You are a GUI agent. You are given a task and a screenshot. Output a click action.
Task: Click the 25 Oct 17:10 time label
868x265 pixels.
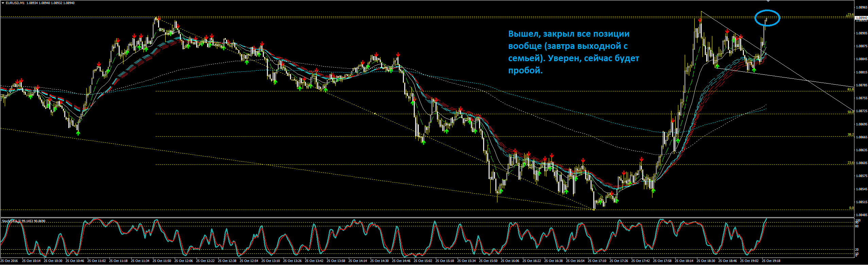pyautogui.click(x=597, y=261)
